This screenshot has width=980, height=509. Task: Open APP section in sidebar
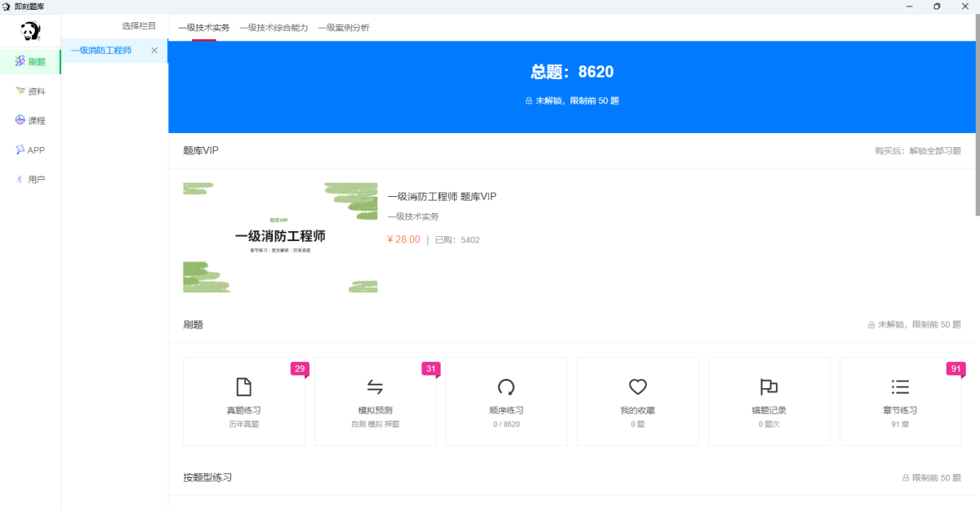point(30,150)
